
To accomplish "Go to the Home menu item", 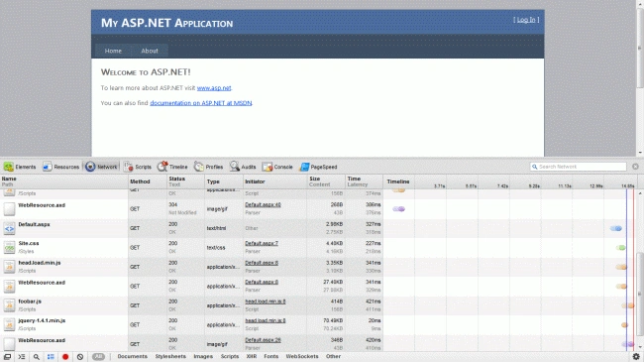I will [x=113, y=51].
